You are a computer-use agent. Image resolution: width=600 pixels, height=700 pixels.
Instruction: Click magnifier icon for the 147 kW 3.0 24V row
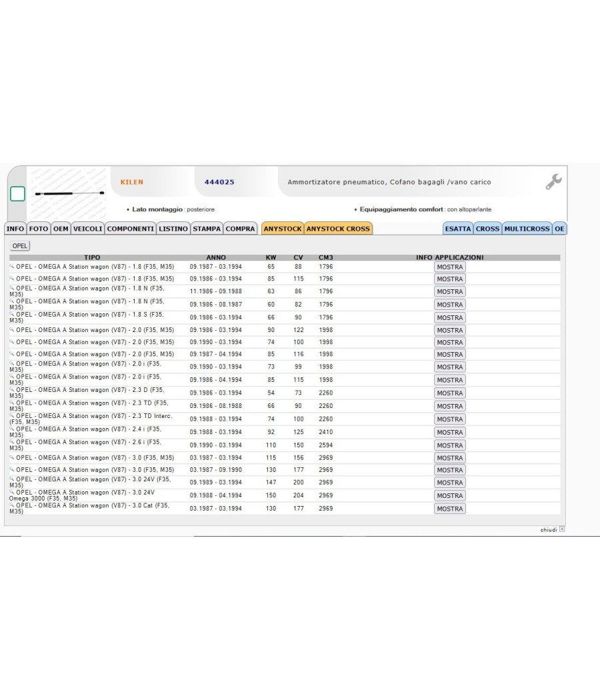pos(12,479)
